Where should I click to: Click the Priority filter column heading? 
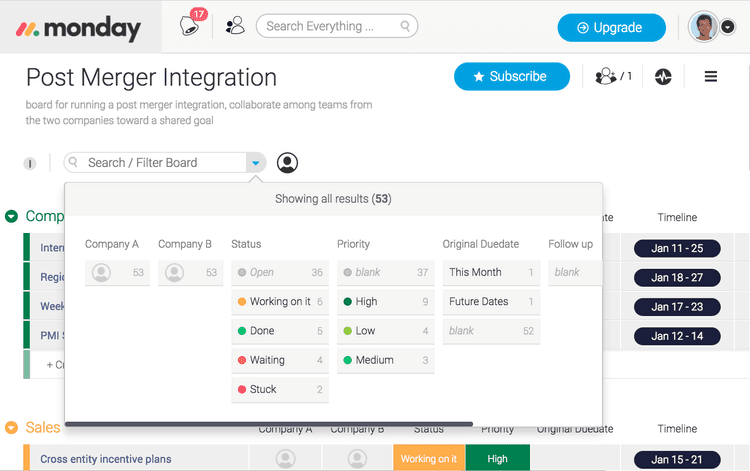(353, 244)
